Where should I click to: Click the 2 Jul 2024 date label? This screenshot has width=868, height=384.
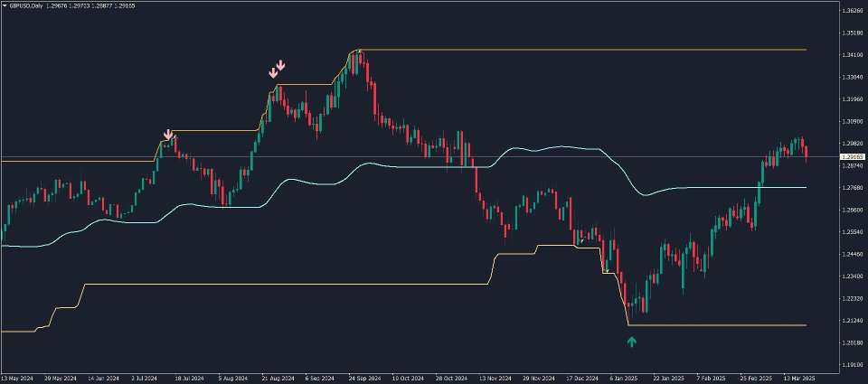(x=146, y=379)
